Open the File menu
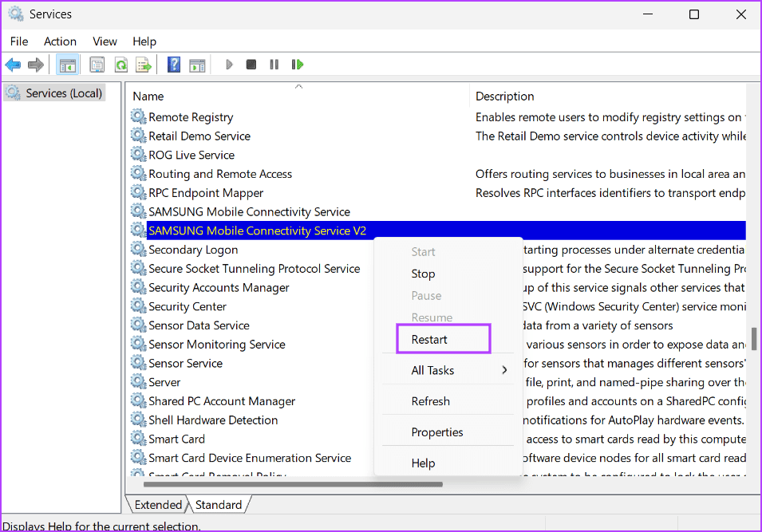The image size is (762, 532). click(19, 41)
